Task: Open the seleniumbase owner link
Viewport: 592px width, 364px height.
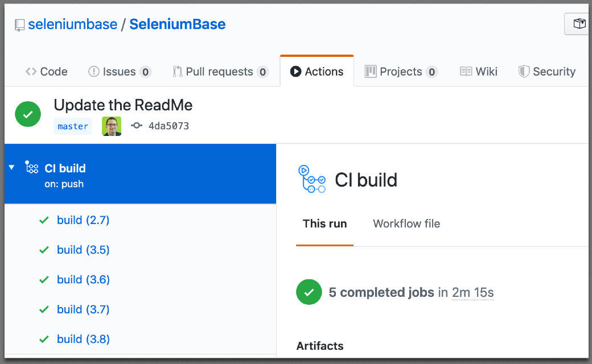Action: pos(72,24)
